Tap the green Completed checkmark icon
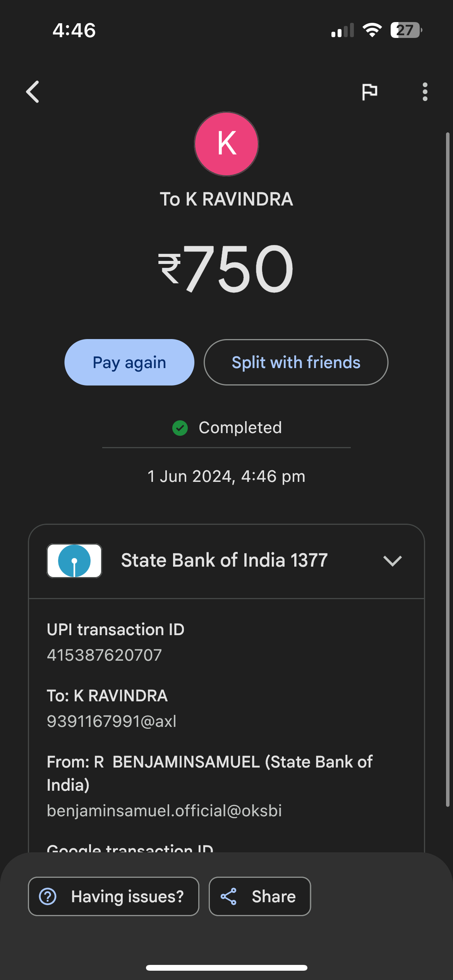 180,428
